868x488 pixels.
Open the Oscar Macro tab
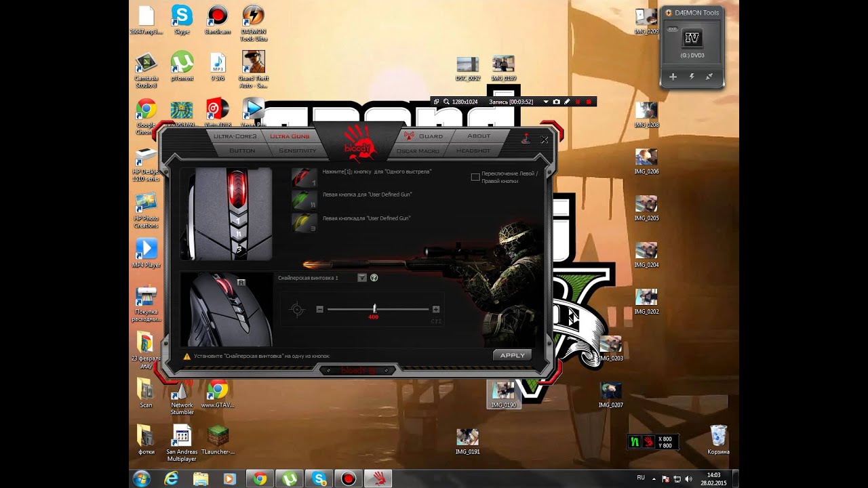418,150
